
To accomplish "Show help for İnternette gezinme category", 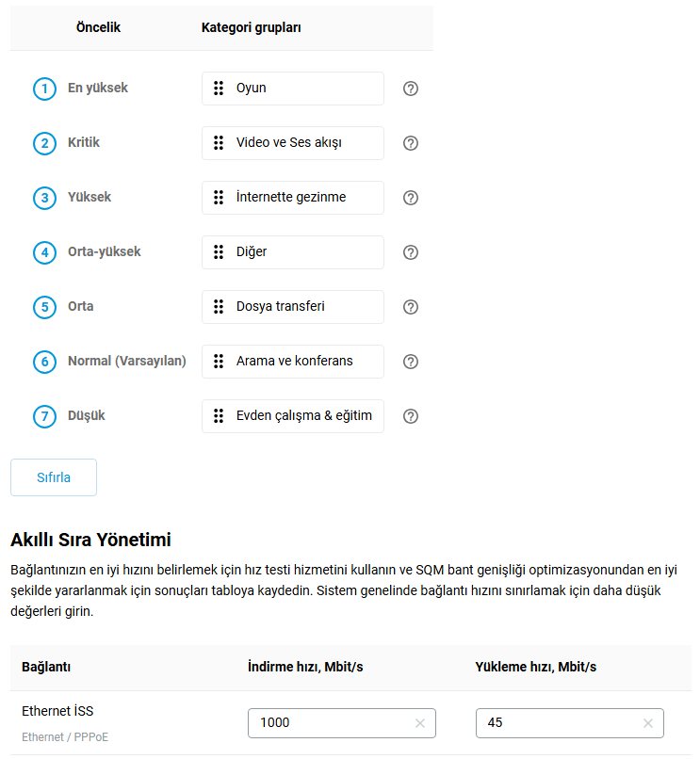I will click(411, 198).
